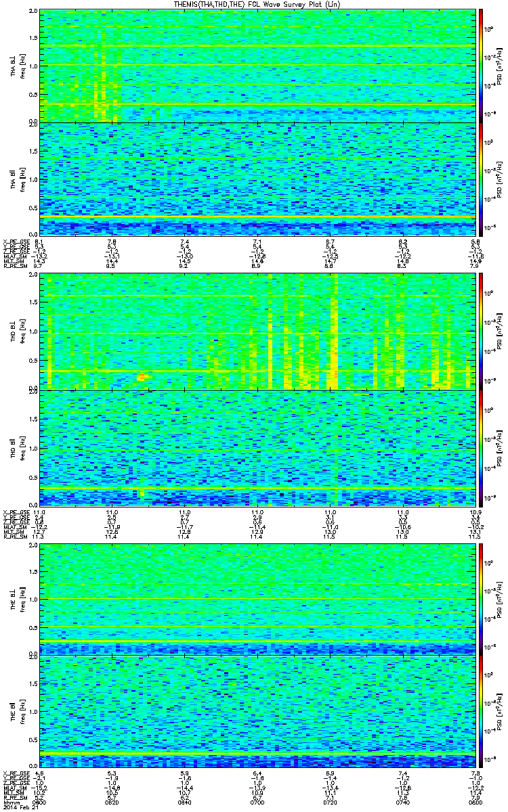The height and width of the screenshot is (812, 508).
Task: Click MLT_SM ephemeris label below THE panels
Action: pos(13,792)
